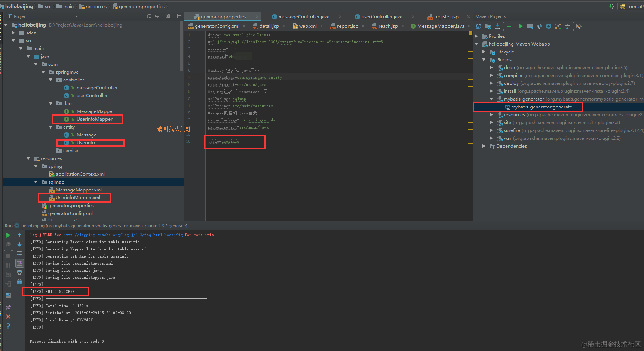Select Userinfo class in entity
Viewport: 644px width, 351px height.
click(86, 143)
